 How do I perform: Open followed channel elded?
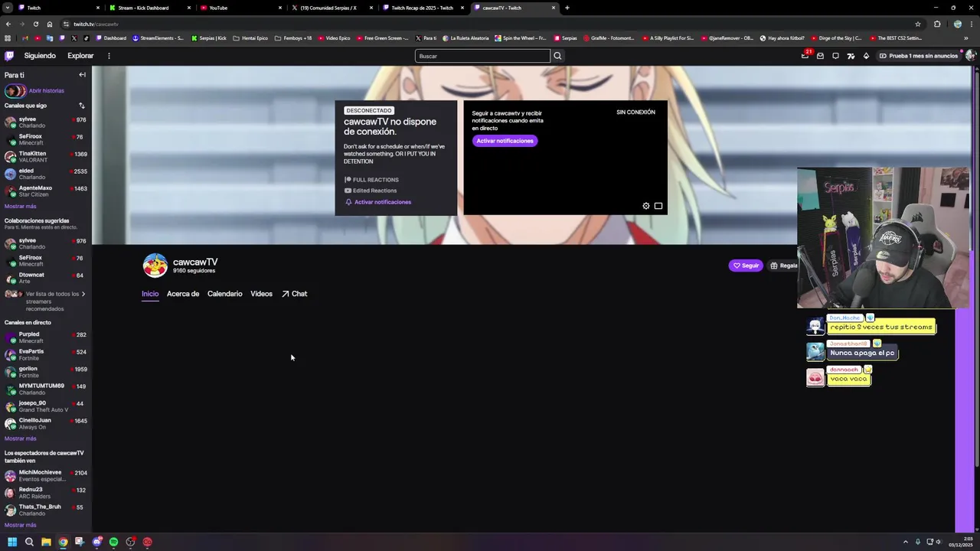point(46,174)
